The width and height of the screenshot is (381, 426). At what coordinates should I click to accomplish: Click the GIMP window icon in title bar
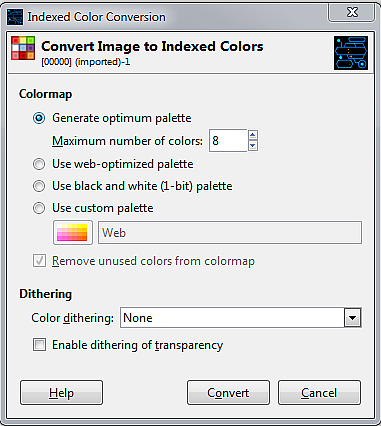click(x=15, y=17)
